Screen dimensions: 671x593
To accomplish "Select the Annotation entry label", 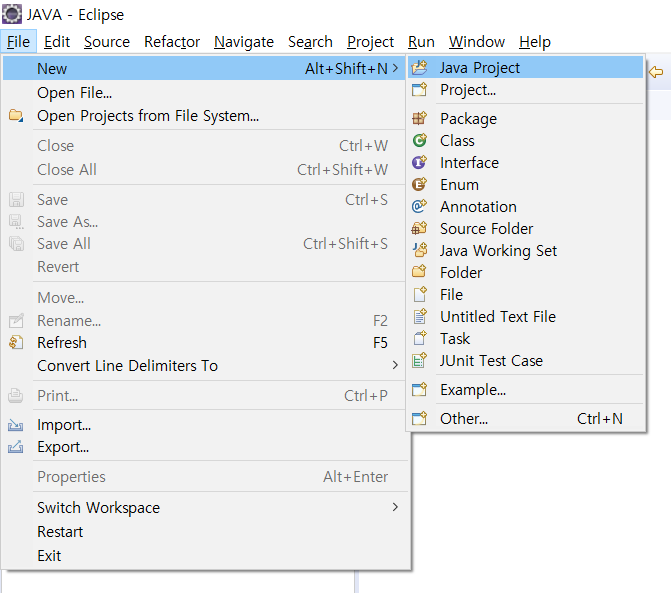I will (478, 206).
